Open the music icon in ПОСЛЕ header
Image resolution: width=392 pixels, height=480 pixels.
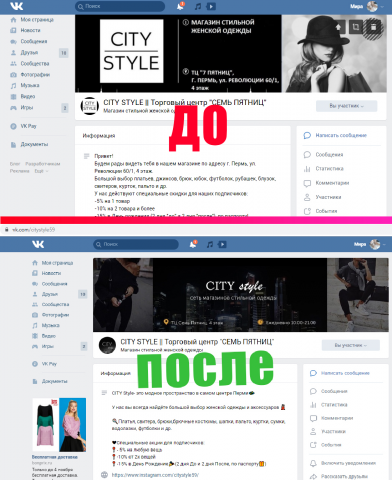pyautogui.click(x=210, y=245)
